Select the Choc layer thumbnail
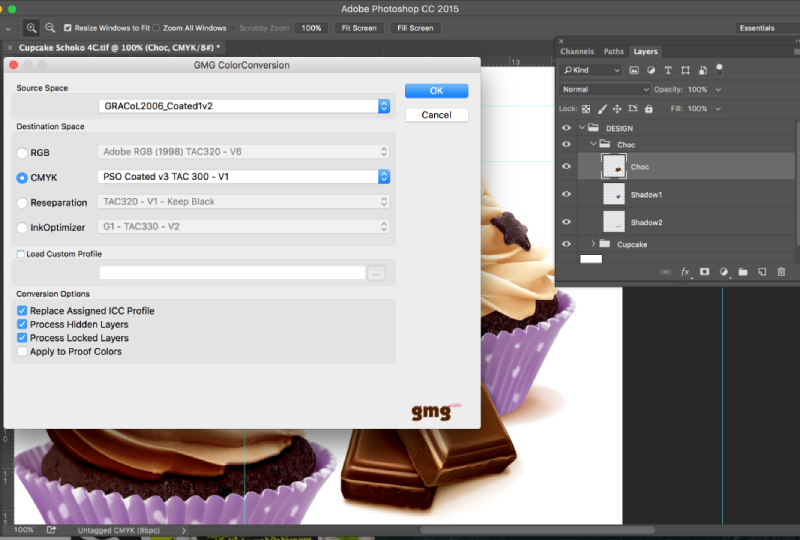Image resolution: width=800 pixels, height=540 pixels. pyautogui.click(x=614, y=167)
